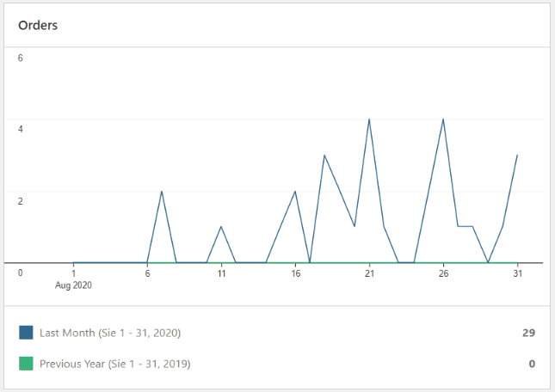Click the y-axis label 2

(x=21, y=201)
